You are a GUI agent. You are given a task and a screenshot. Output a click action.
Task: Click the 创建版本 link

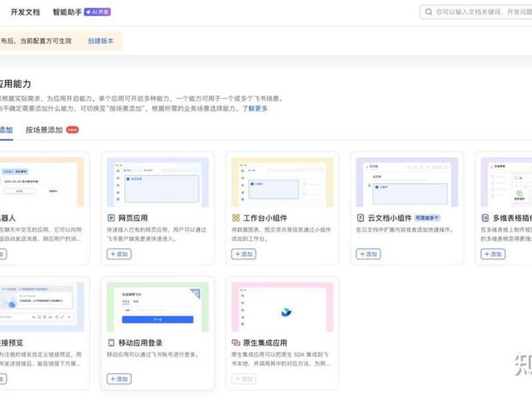click(100, 41)
